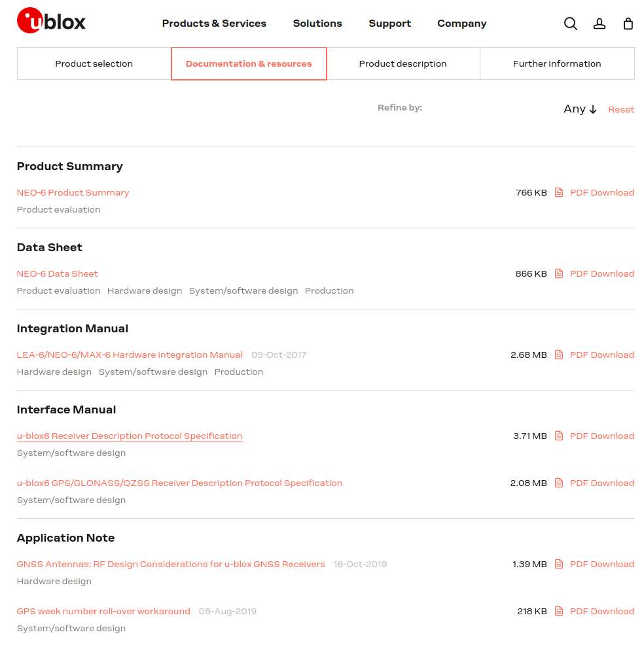Download 3.71 MB Receiver Description PDF
644x645 pixels.
pos(601,436)
